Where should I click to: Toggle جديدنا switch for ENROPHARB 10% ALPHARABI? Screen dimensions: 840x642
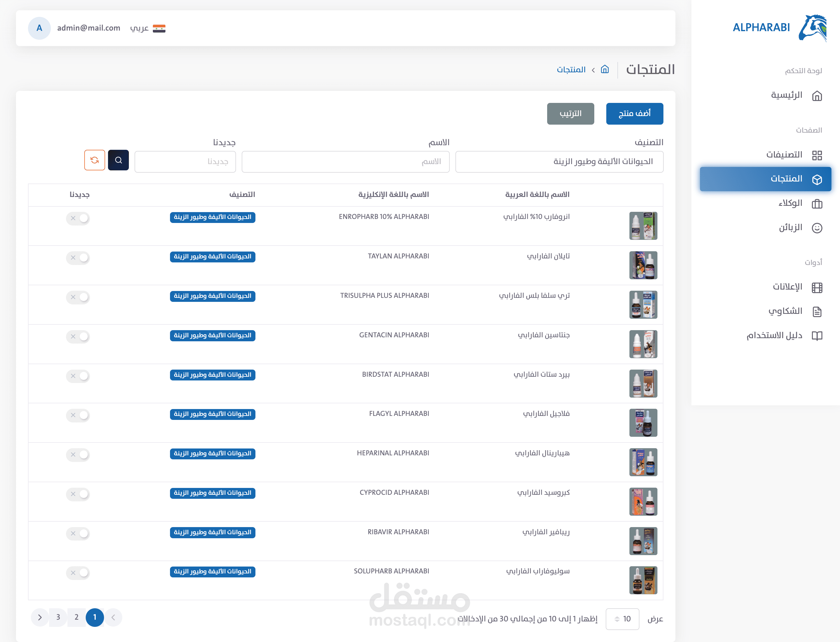tap(78, 218)
